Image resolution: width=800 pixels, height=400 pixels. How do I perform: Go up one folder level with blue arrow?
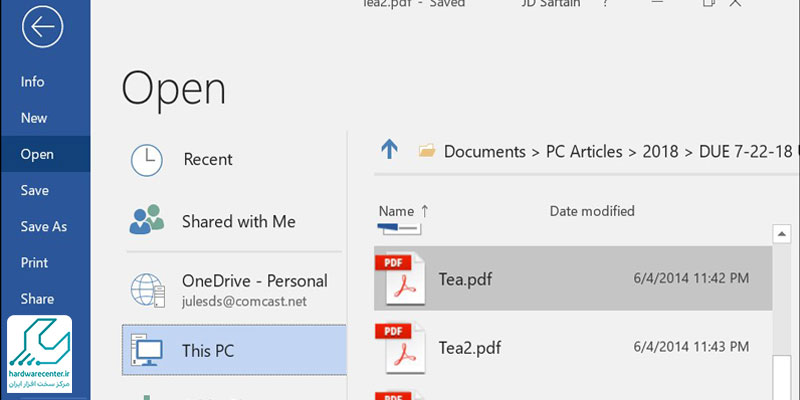389,150
